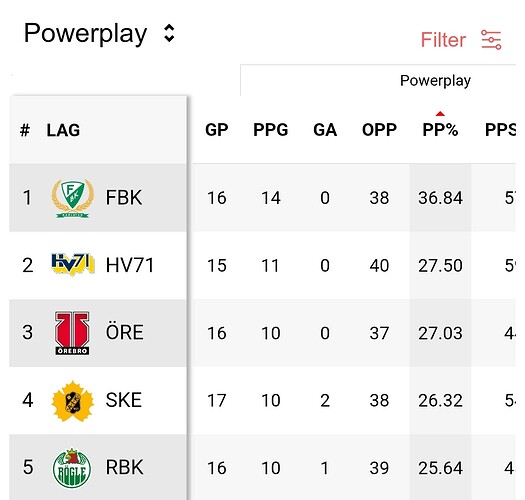Click the Skellefteå SKE team logo
Image resolution: width=525 pixels, height=500 pixels.
73,401
